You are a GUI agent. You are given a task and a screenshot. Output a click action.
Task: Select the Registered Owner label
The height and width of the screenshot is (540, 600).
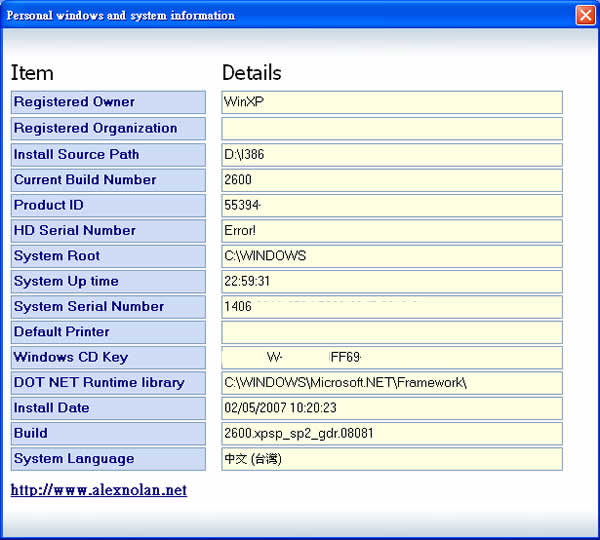tap(108, 102)
